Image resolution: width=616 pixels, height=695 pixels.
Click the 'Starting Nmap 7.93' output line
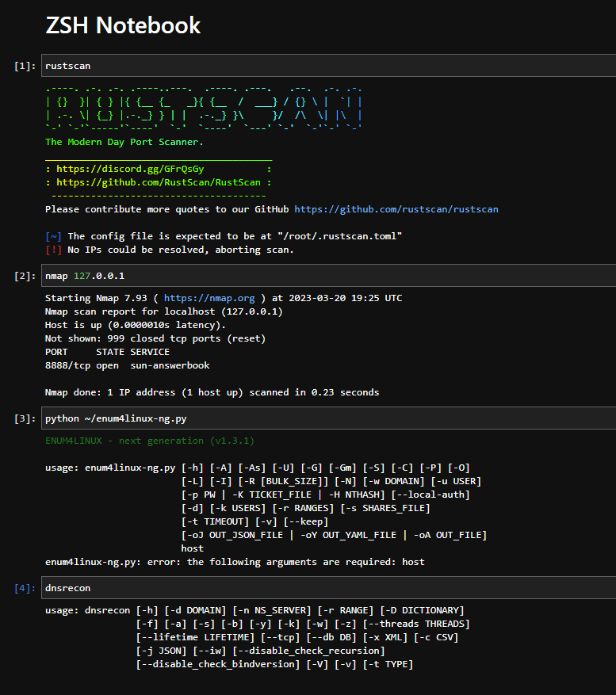224,298
